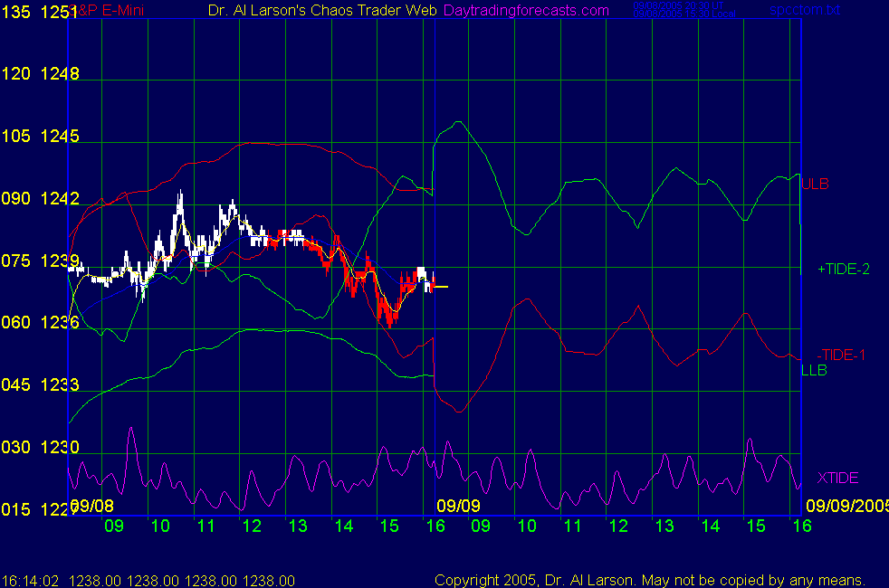Image resolution: width=889 pixels, height=588 pixels.
Task: Click the 09/08 date label inside the chart
Action: [x=91, y=506]
